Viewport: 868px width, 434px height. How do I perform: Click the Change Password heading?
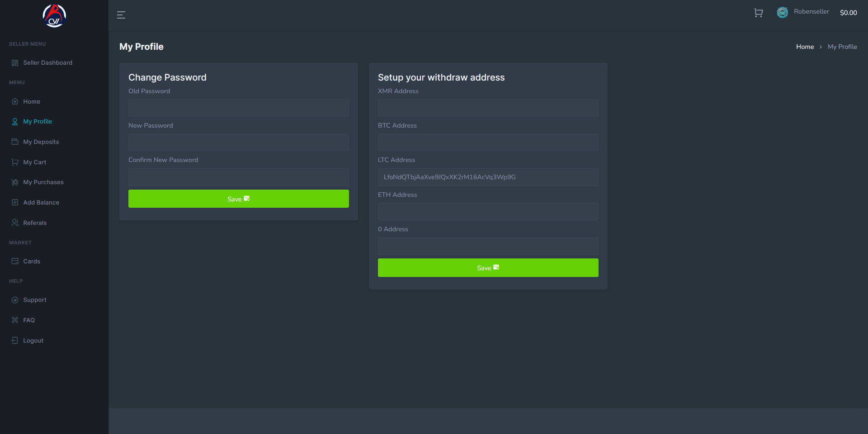click(167, 77)
